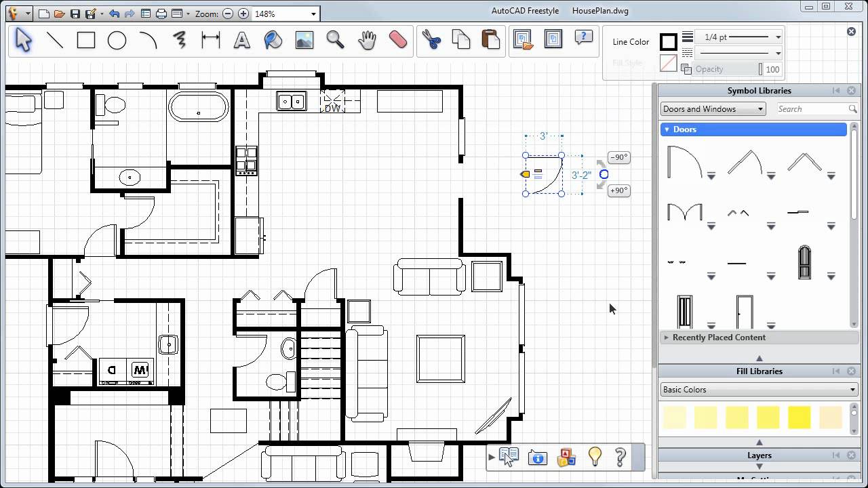Choose the Dimension tool
This screenshot has width=868, height=488.
point(210,40)
